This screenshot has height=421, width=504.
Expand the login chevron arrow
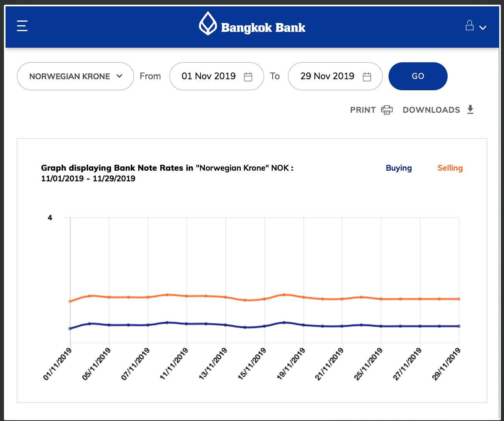tap(483, 28)
